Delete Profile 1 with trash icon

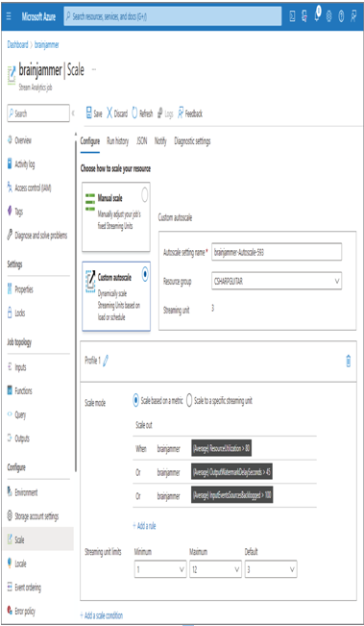tap(348, 361)
